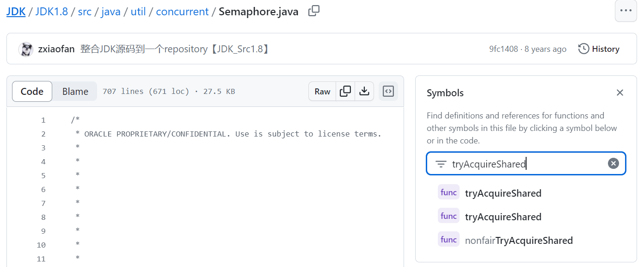Clear the symbol filter text
The image size is (644, 267).
(x=613, y=164)
